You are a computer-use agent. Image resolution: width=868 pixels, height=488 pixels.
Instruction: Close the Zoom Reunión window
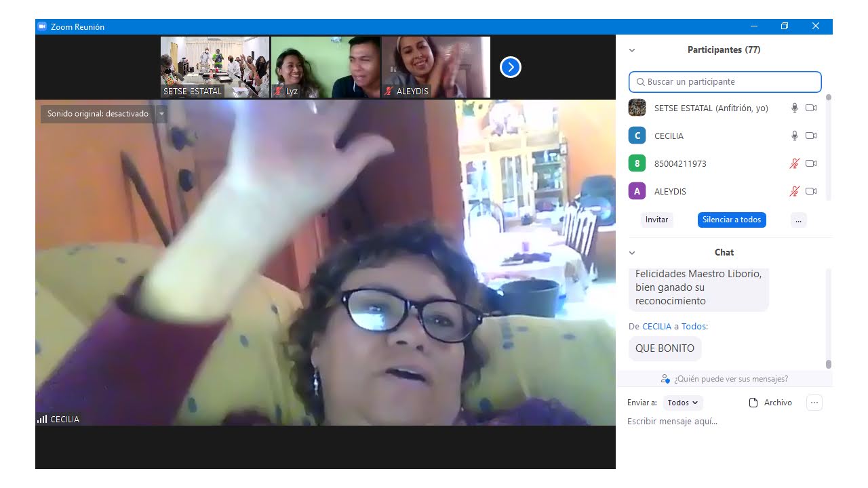[816, 26]
